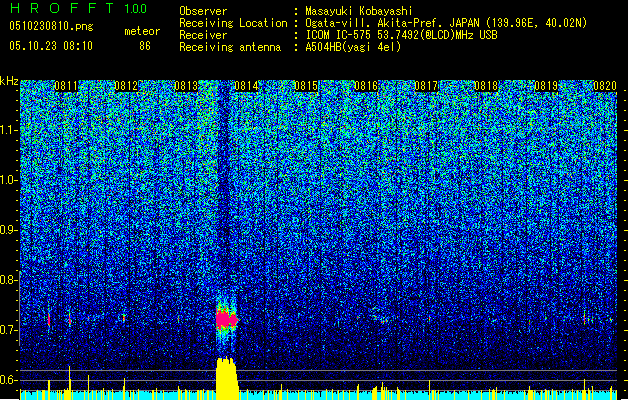Click the 1.0 frequency axis label
Viewport: 629px width, 400px height.
click(8, 180)
